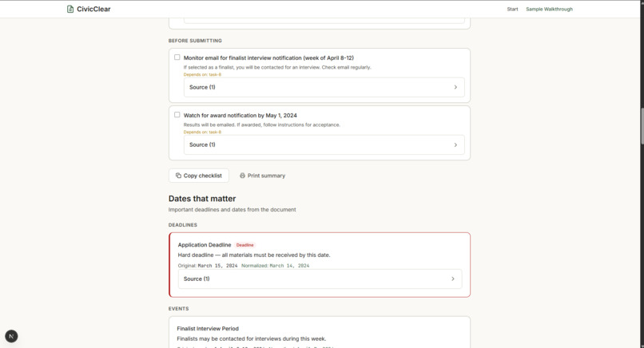The height and width of the screenshot is (348, 644).
Task: Check the Monitor email for finalist interview task
Action: click(177, 57)
